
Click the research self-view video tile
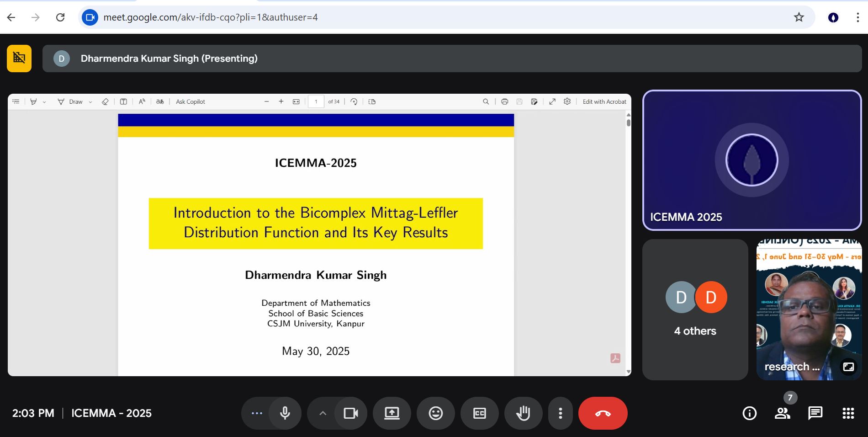pyautogui.click(x=809, y=309)
